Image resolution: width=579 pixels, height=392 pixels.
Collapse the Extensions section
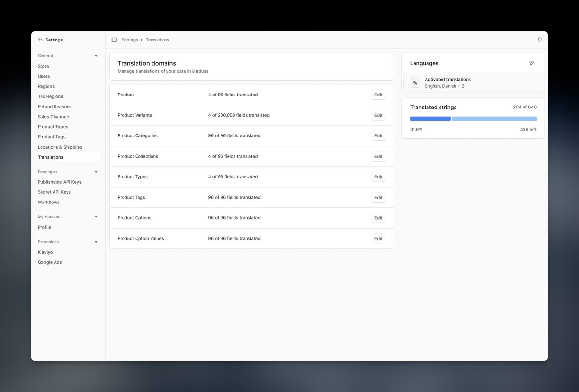pyautogui.click(x=96, y=242)
